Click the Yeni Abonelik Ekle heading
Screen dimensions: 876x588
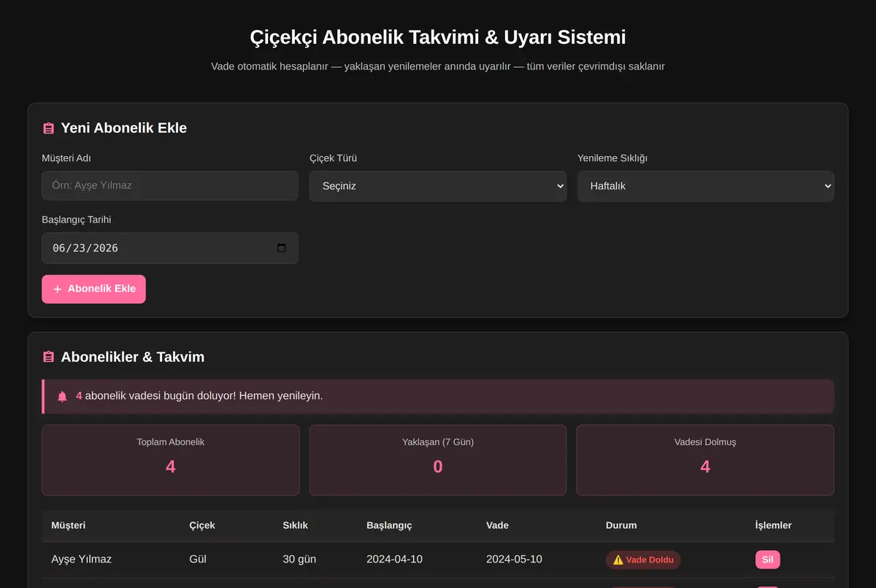pyautogui.click(x=124, y=128)
